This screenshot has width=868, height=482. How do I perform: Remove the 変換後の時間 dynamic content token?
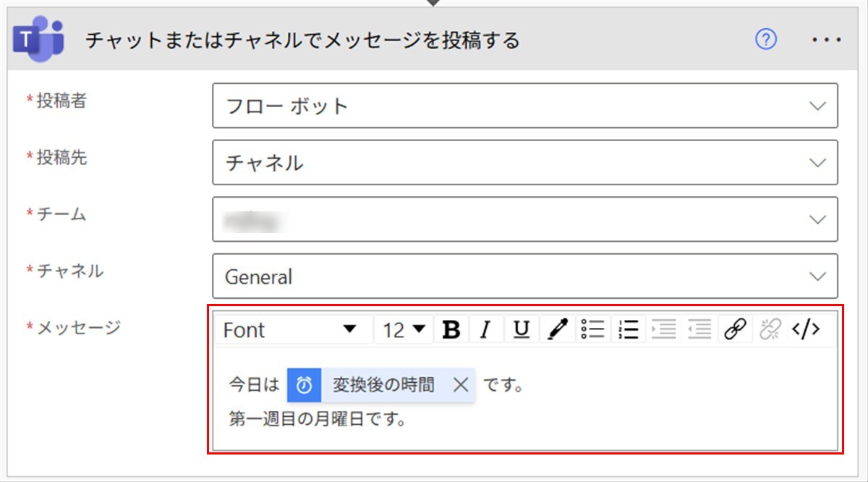(461, 385)
